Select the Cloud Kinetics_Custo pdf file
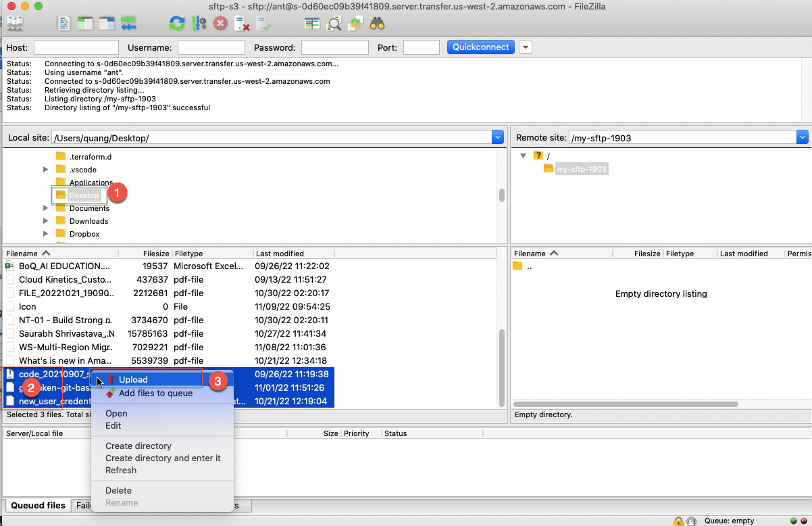The height and width of the screenshot is (526, 812). point(169,279)
